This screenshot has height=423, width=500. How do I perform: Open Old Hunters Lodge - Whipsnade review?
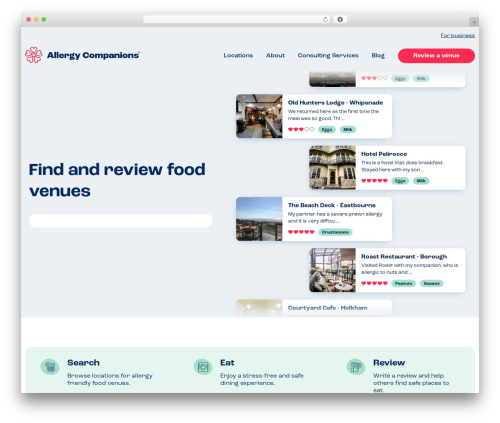tap(314, 116)
